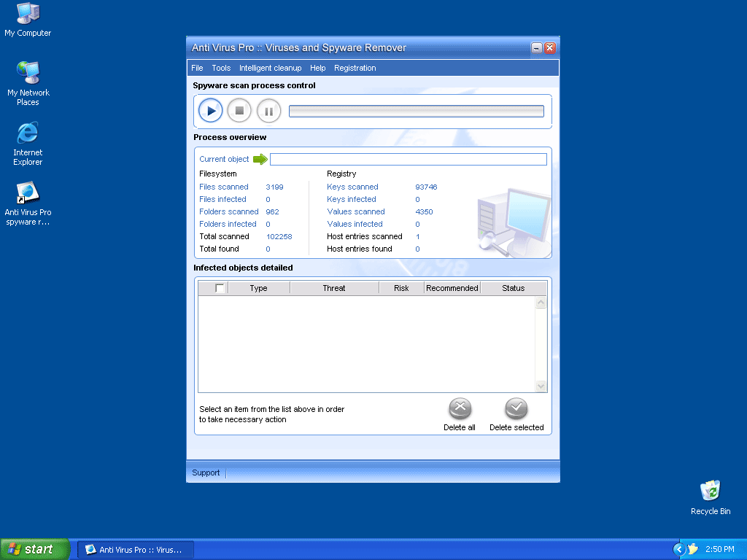This screenshot has width=747, height=560.
Task: Click the Support link
Action: point(206,472)
